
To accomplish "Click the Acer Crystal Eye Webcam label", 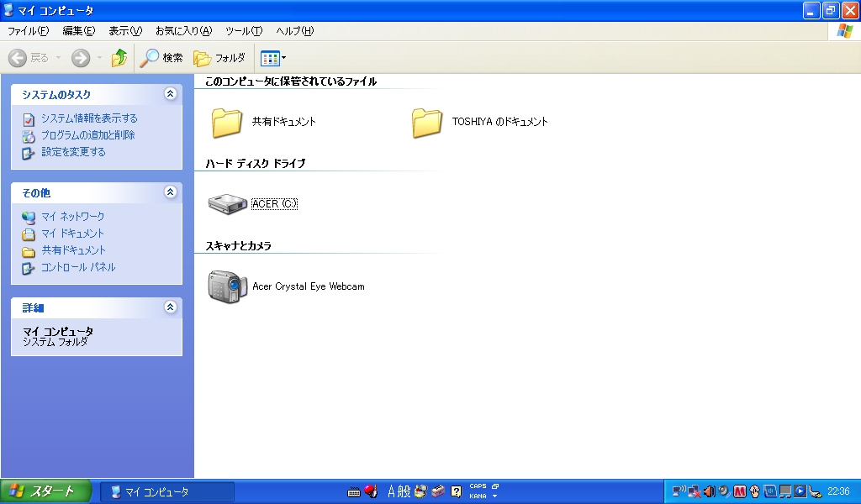I will point(308,286).
